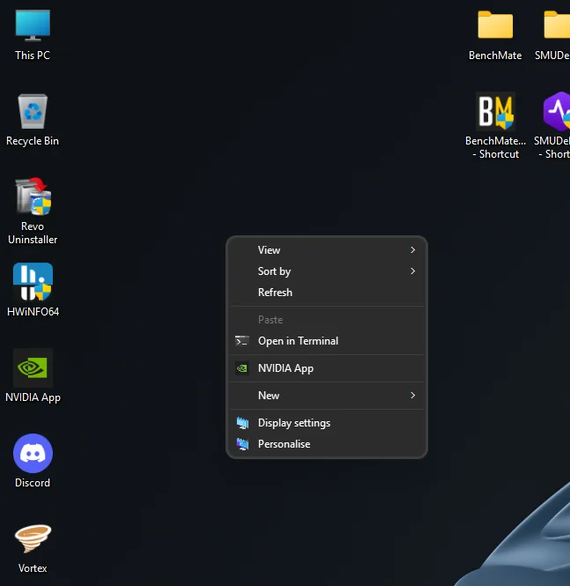Image resolution: width=570 pixels, height=586 pixels.
Task: Select the BenchMate folder icon
Action: 495,25
